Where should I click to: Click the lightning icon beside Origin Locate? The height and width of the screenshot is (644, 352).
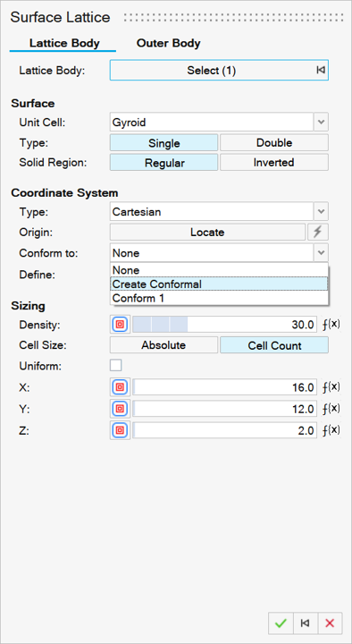[318, 232]
